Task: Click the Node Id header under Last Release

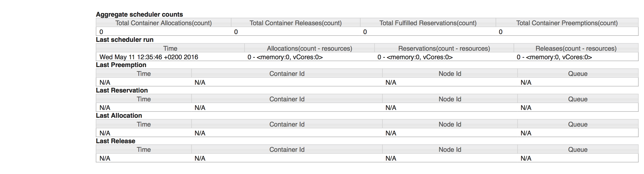Action: 450,150
